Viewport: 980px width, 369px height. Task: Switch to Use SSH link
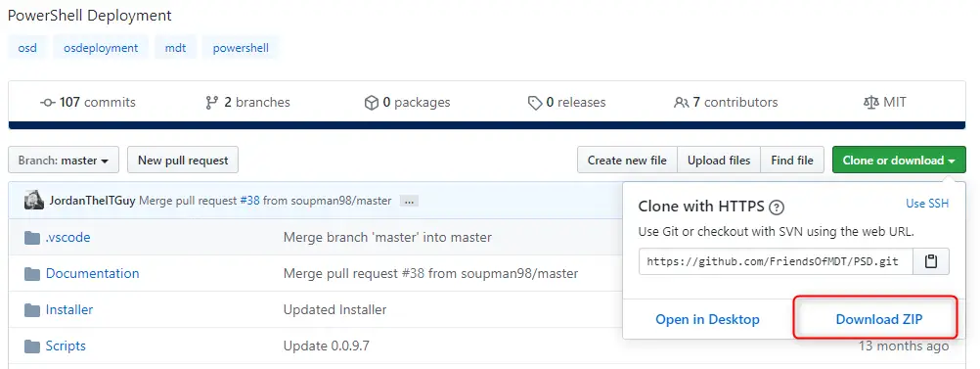(x=927, y=204)
